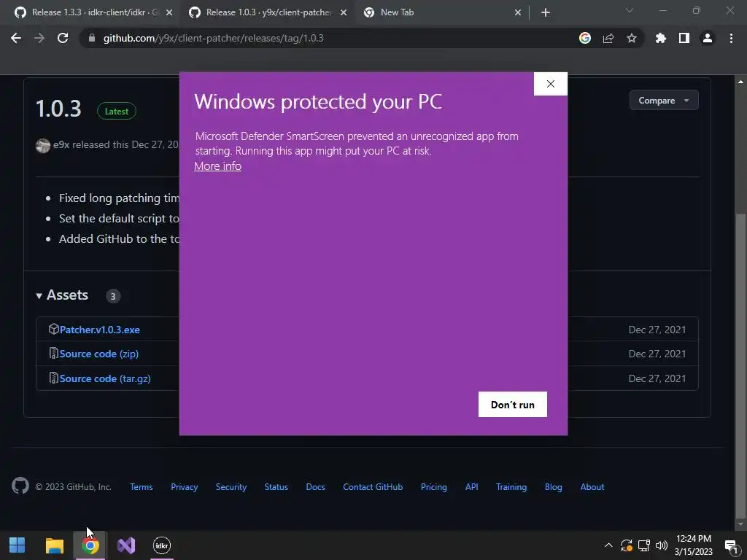Collapse the Assets section triangle

point(39,296)
